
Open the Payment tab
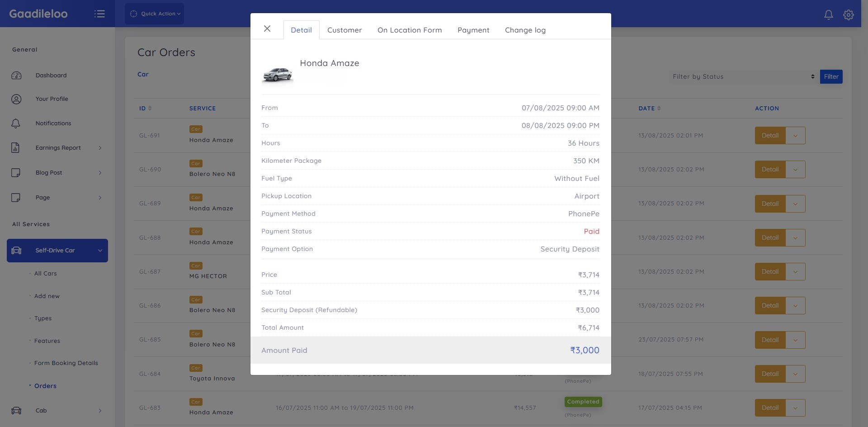tap(473, 30)
